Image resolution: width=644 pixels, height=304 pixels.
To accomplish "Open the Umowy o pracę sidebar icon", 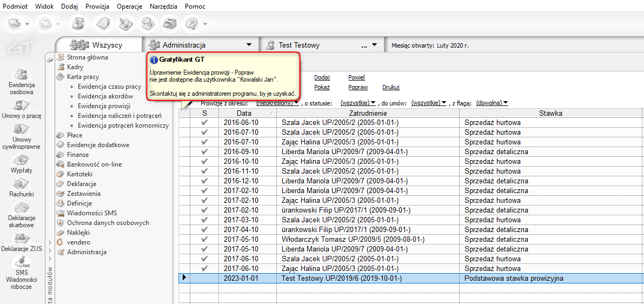I will [21, 104].
